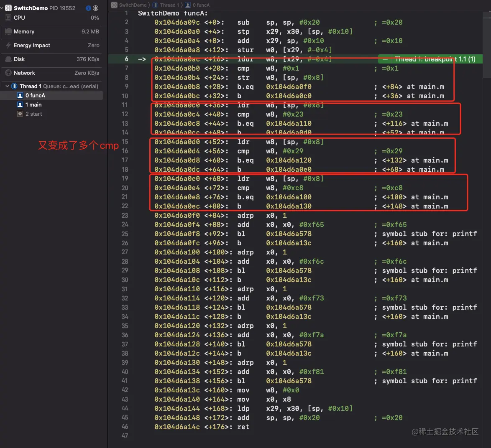Click cmp w8, #0xc8 instruction mnemonic
The width and height of the screenshot is (491, 448).
tap(243, 188)
